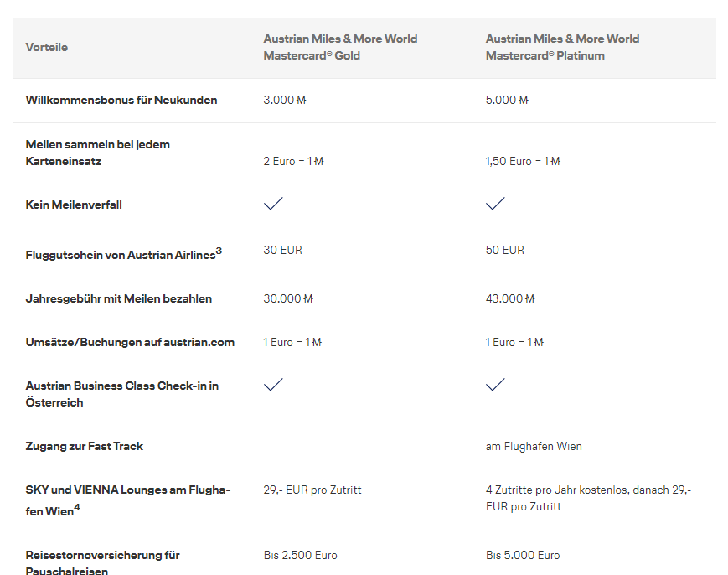Select the Mastercard Gold column header

(340, 47)
